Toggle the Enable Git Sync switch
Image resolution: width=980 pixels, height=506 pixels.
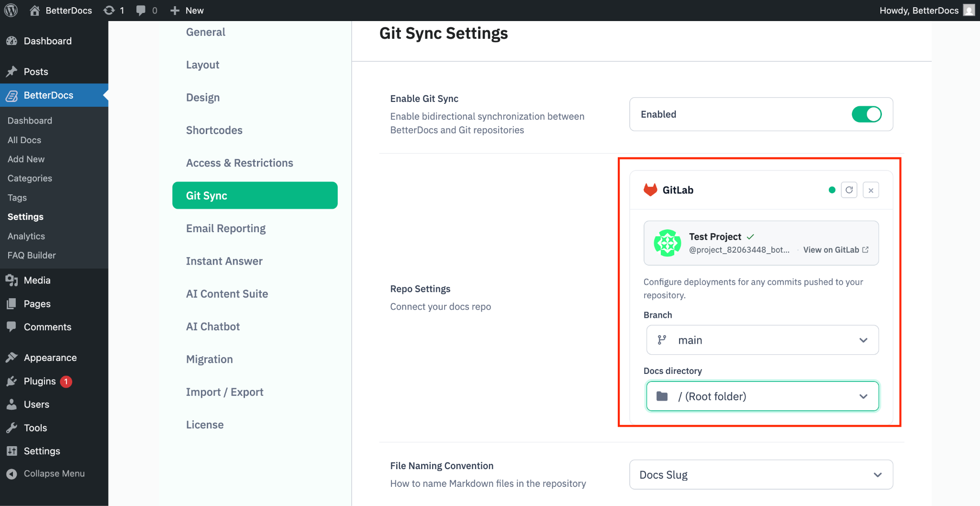tap(867, 114)
